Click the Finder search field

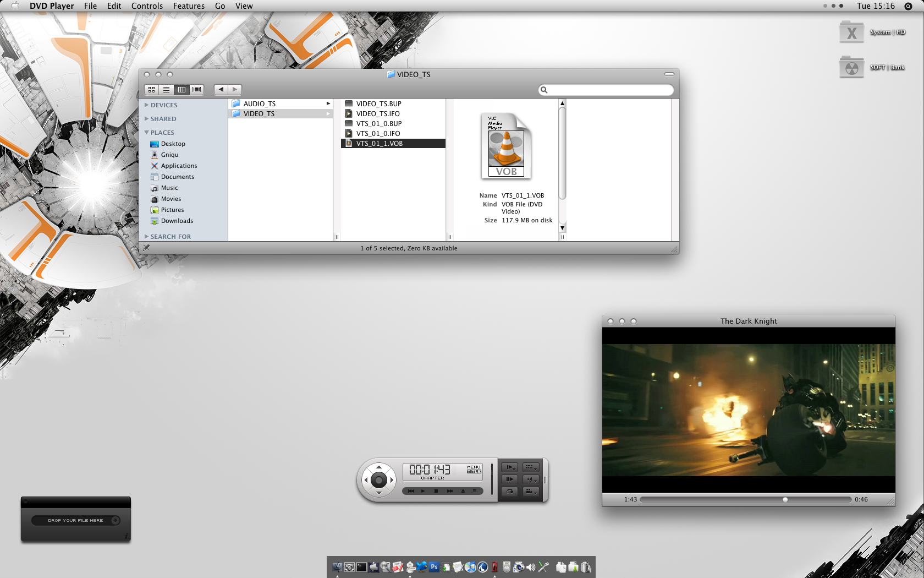(606, 90)
